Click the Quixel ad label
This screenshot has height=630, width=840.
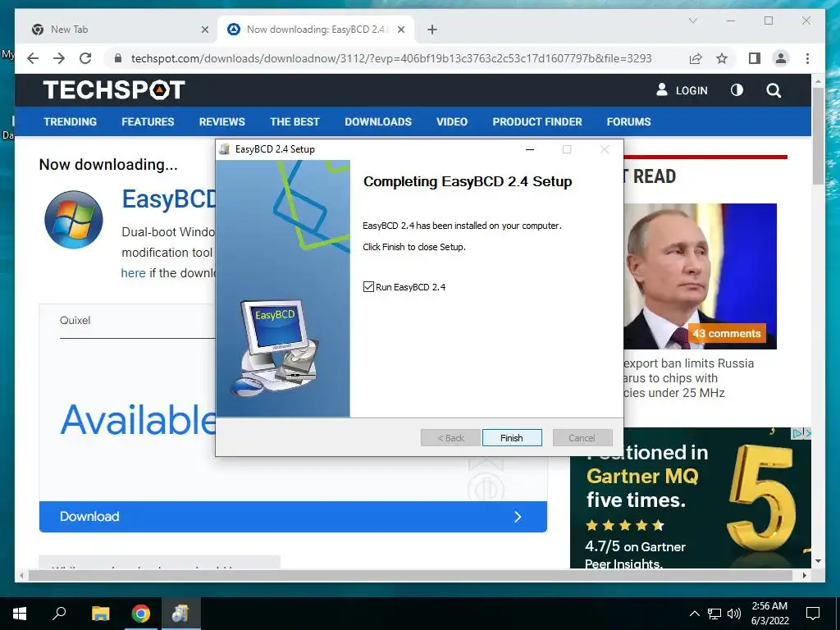75,321
